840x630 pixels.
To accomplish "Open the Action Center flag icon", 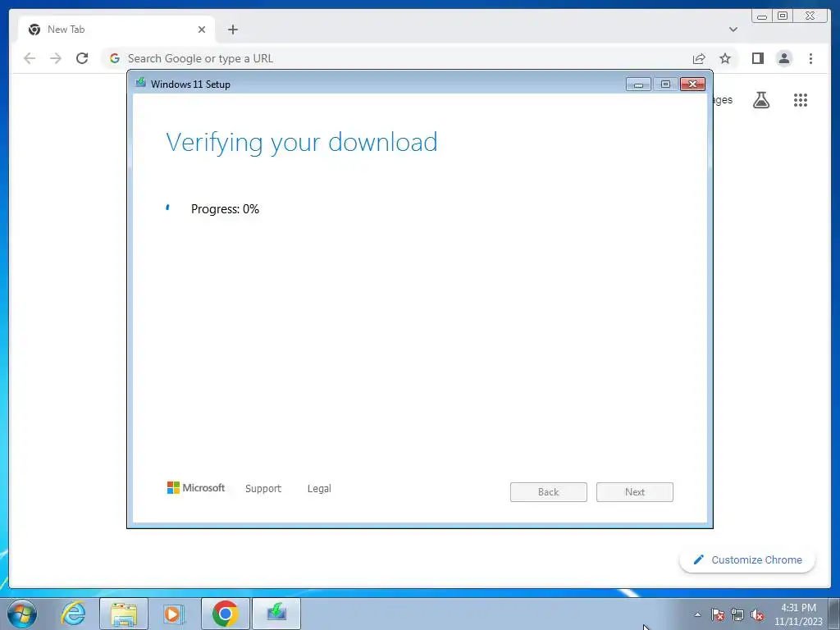I will (x=717, y=614).
